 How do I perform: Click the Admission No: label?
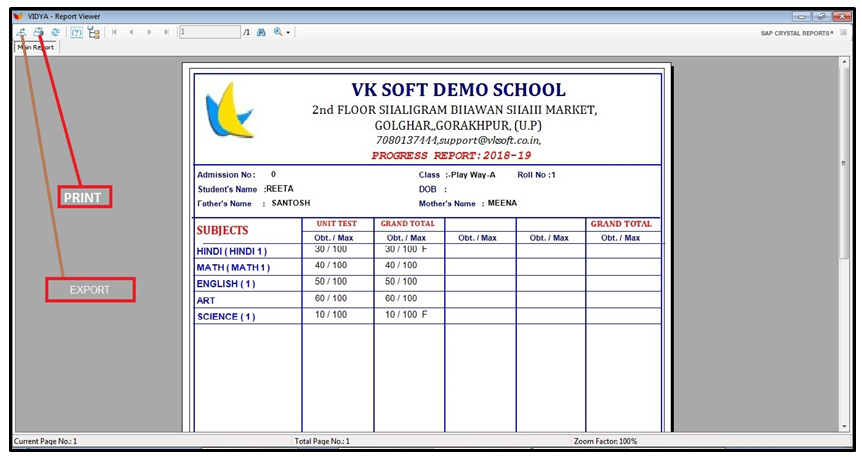pos(226,175)
